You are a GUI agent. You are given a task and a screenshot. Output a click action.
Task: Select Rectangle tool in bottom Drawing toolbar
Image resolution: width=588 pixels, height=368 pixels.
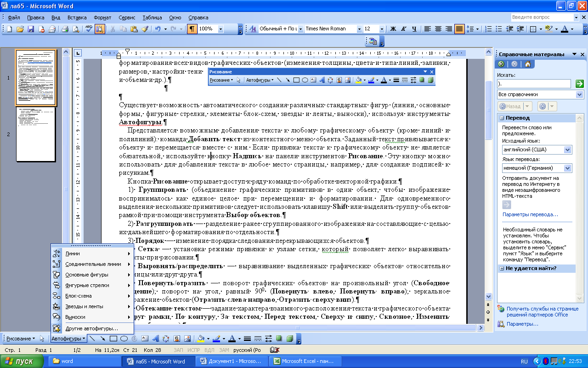(113, 339)
